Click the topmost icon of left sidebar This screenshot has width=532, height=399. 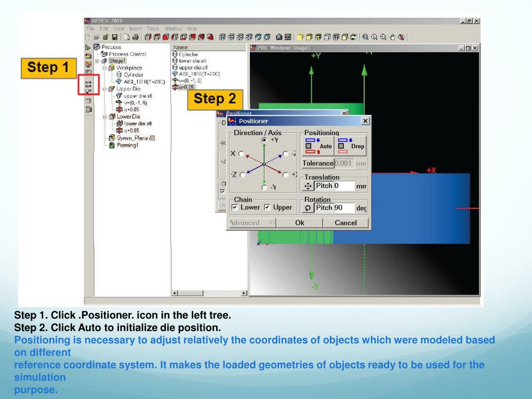click(x=88, y=47)
